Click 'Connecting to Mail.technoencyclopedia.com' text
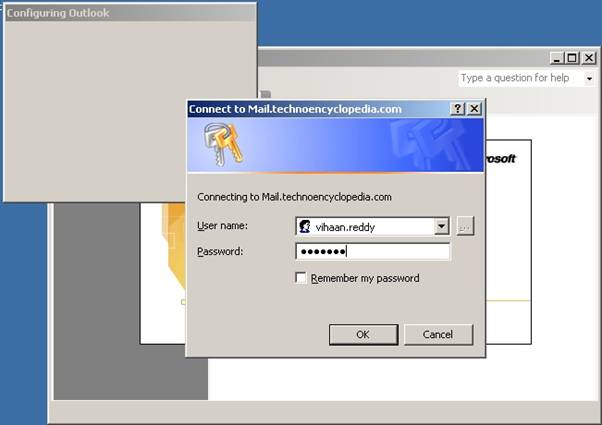The width and height of the screenshot is (602, 425). pyautogui.click(x=294, y=197)
